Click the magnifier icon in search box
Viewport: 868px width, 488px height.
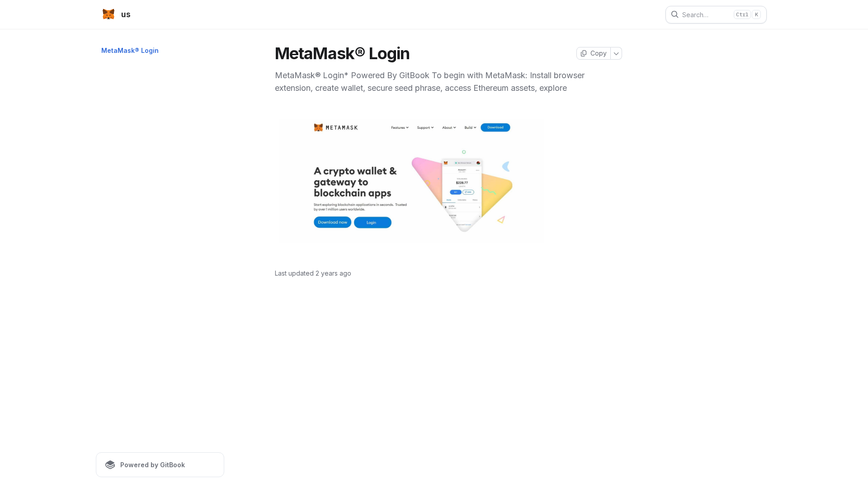point(675,14)
